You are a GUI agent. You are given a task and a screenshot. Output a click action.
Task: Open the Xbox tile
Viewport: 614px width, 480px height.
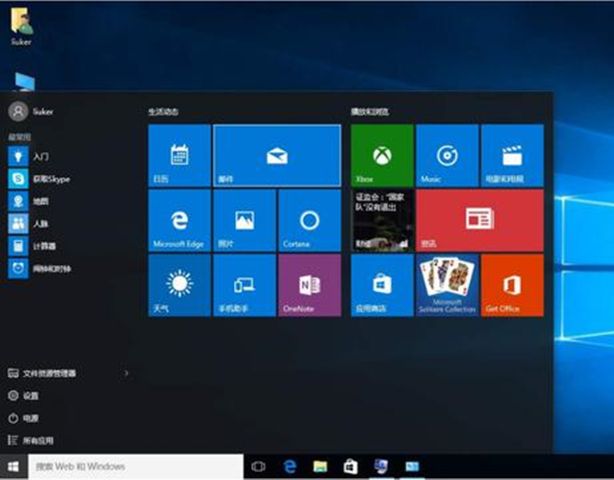click(381, 156)
